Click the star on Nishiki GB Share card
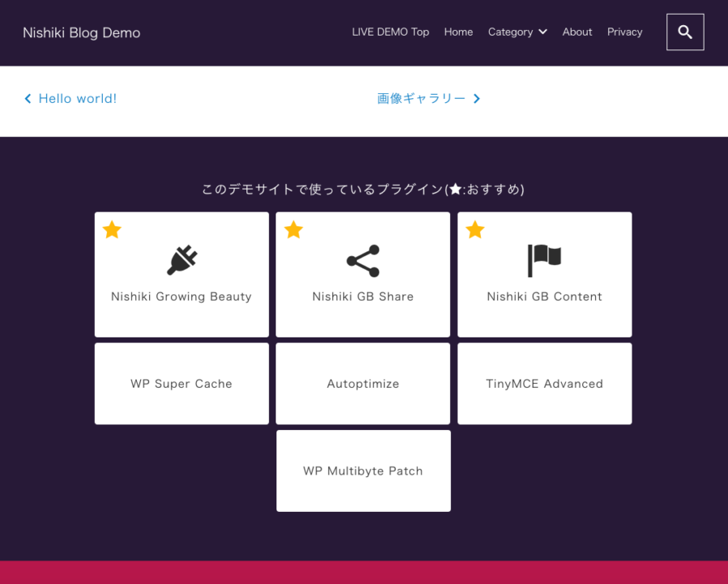This screenshot has height=584, width=728. (293, 230)
